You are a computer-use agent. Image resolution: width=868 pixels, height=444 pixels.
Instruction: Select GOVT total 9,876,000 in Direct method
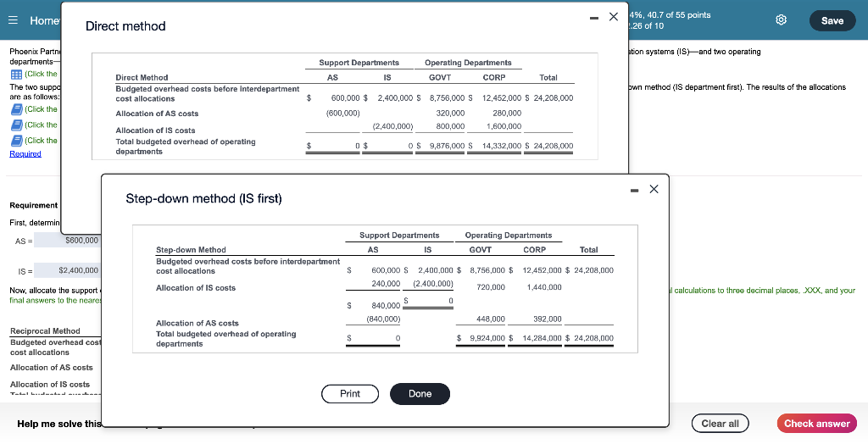tap(447, 146)
